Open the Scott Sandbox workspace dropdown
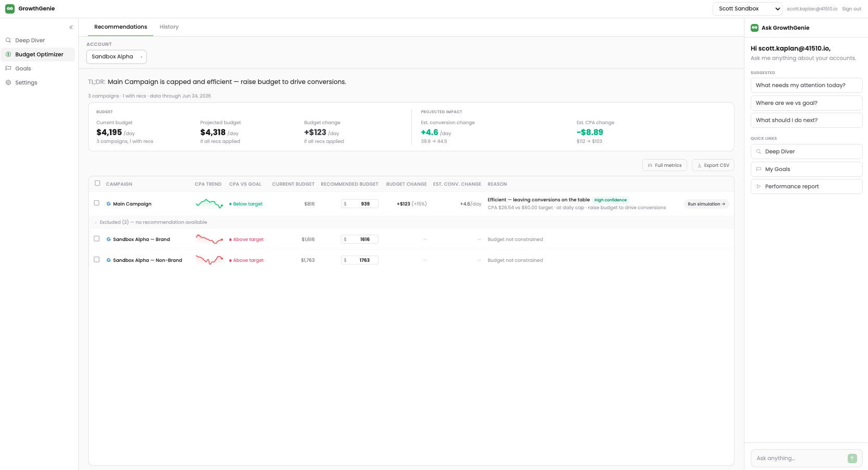The image size is (868, 470). pyautogui.click(x=748, y=8)
